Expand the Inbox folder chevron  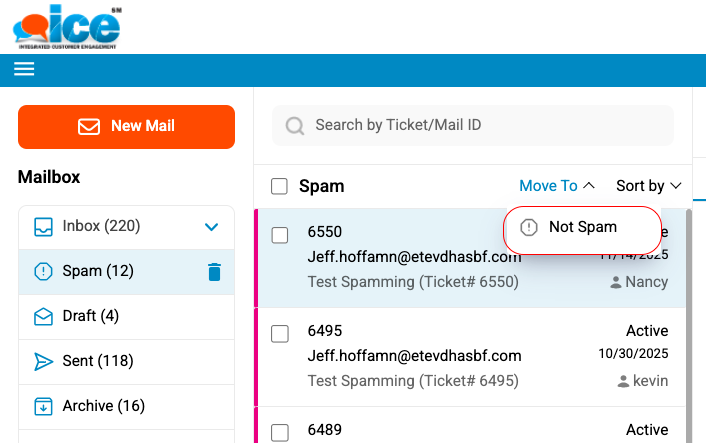[x=211, y=227]
